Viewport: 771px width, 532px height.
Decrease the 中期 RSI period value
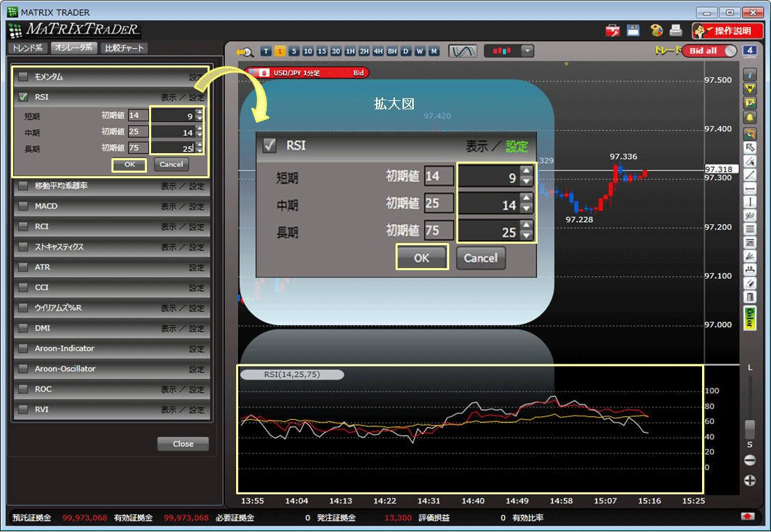click(199, 134)
